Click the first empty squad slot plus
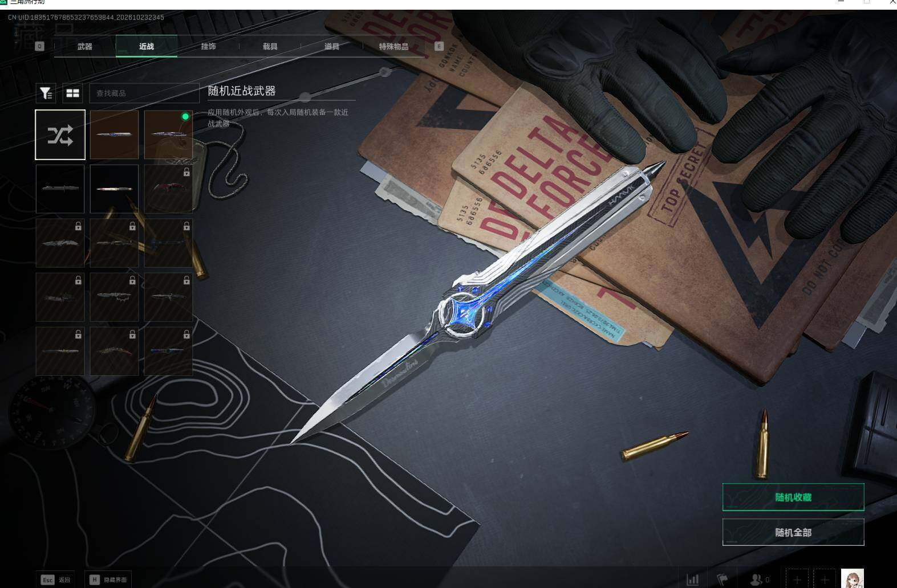897x588 pixels. (797, 579)
